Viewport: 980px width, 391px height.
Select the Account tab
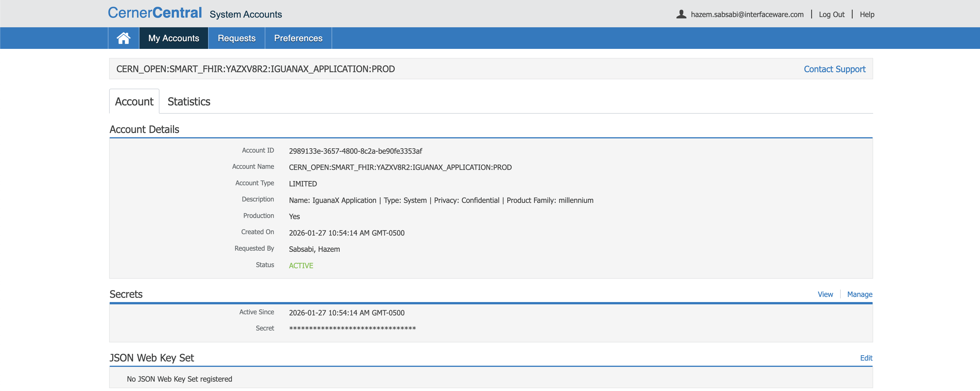(x=134, y=101)
